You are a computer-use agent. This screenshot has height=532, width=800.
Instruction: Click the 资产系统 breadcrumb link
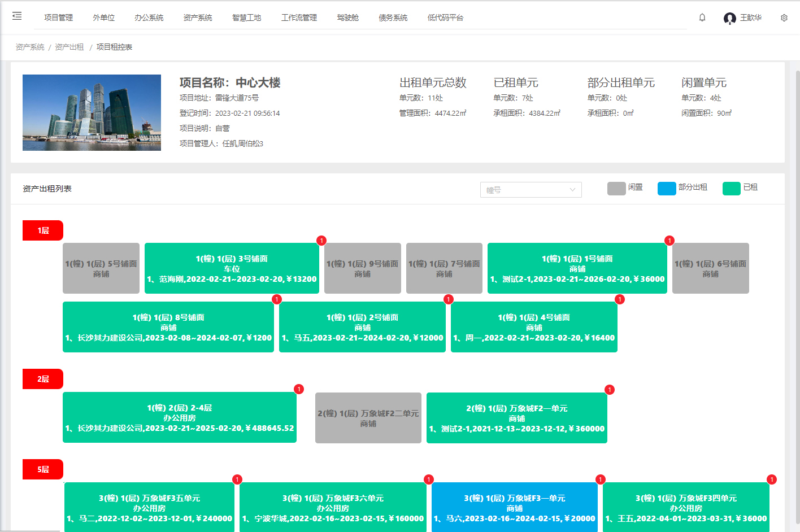30,47
